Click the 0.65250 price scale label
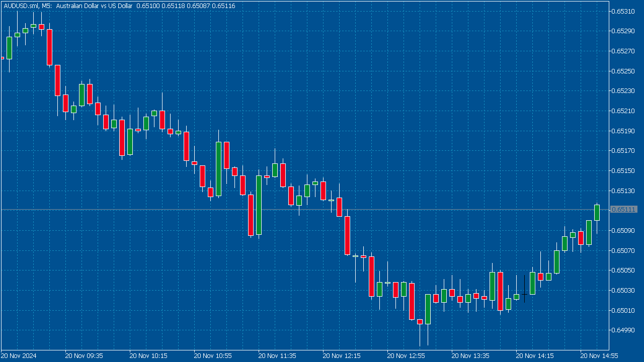 click(x=624, y=71)
